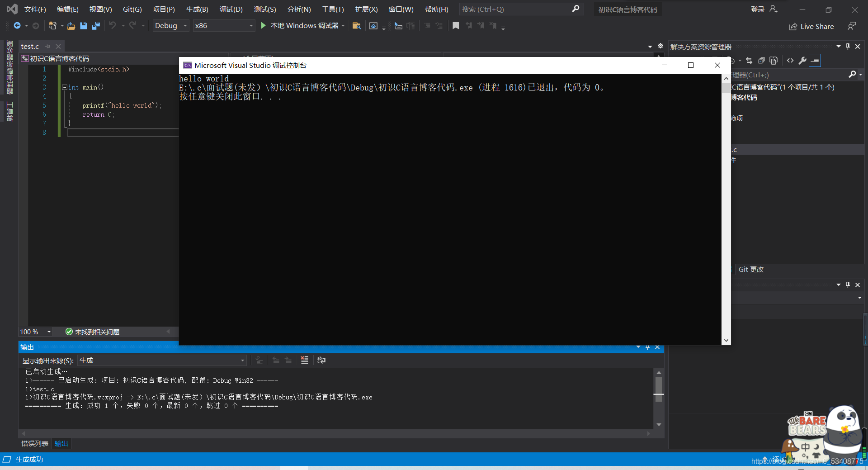The height and width of the screenshot is (470, 868).
Task: Collapse the int main() code block
Action: (65, 87)
